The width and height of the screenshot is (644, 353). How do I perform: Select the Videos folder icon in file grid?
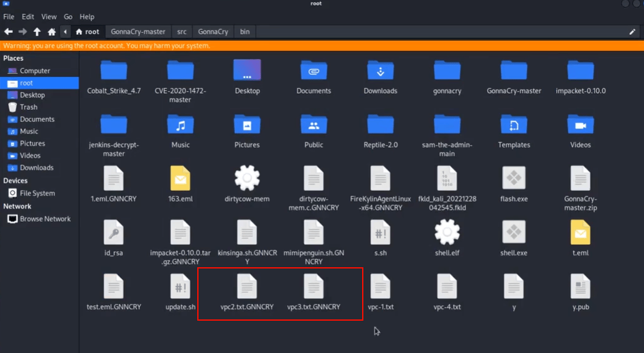(581, 124)
